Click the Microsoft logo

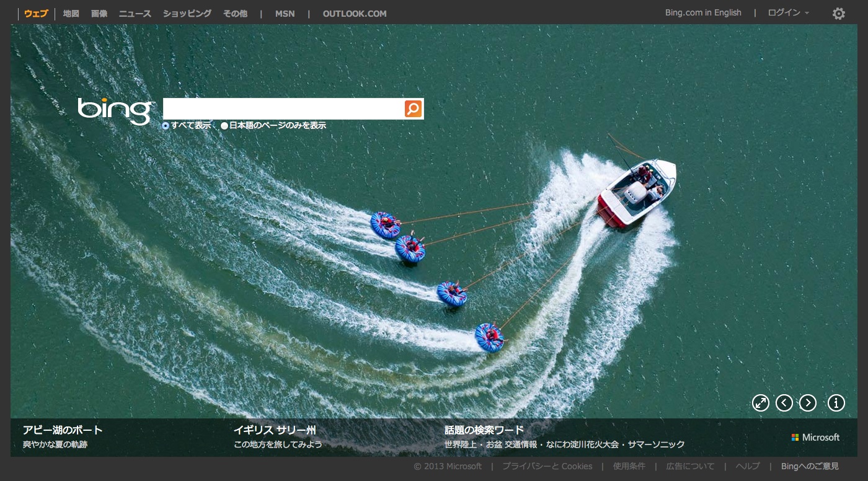coord(815,438)
